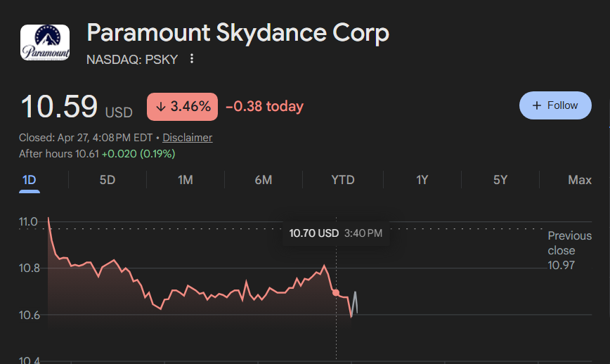Image resolution: width=610 pixels, height=364 pixels.
Task: Select the 1D chart range tab
Action: 30,180
